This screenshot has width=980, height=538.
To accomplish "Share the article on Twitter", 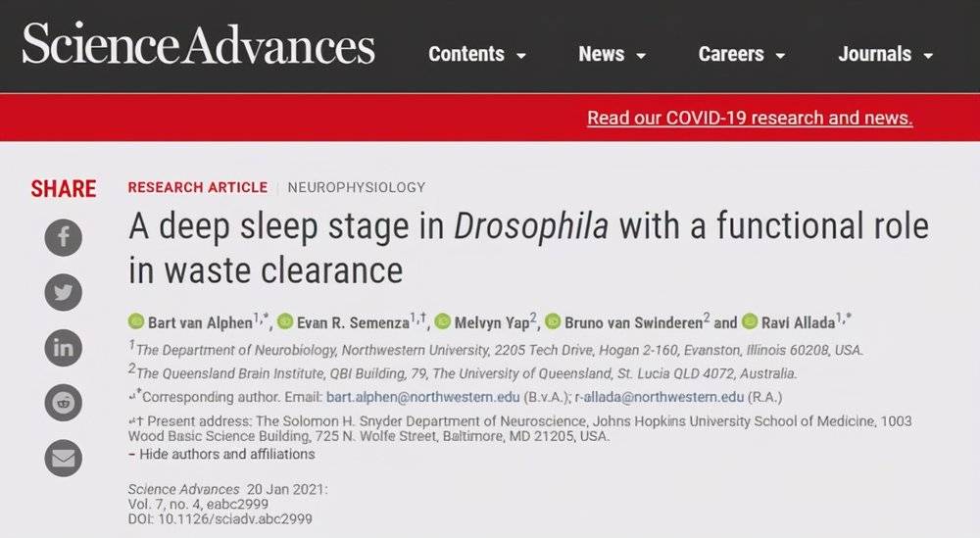I will pyautogui.click(x=63, y=292).
